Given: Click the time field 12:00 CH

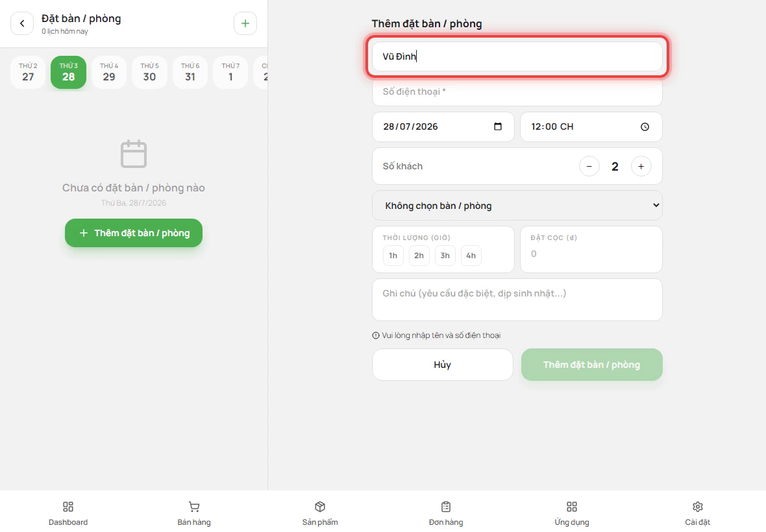Looking at the screenshot, I should (591, 127).
